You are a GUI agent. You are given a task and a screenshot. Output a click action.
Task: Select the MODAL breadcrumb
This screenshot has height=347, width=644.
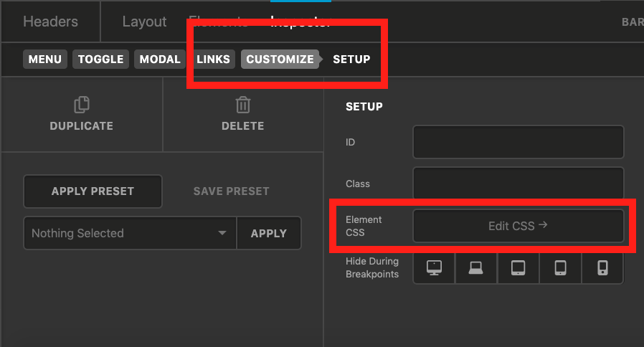tap(160, 59)
